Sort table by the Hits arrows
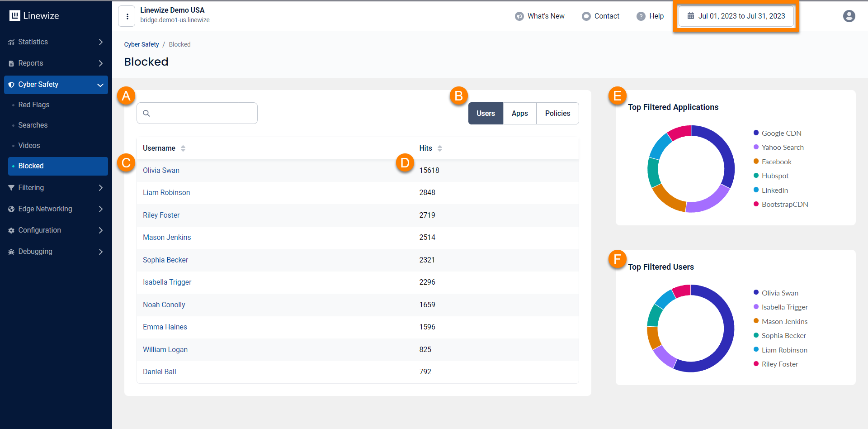Image resolution: width=868 pixels, height=429 pixels. (440, 148)
